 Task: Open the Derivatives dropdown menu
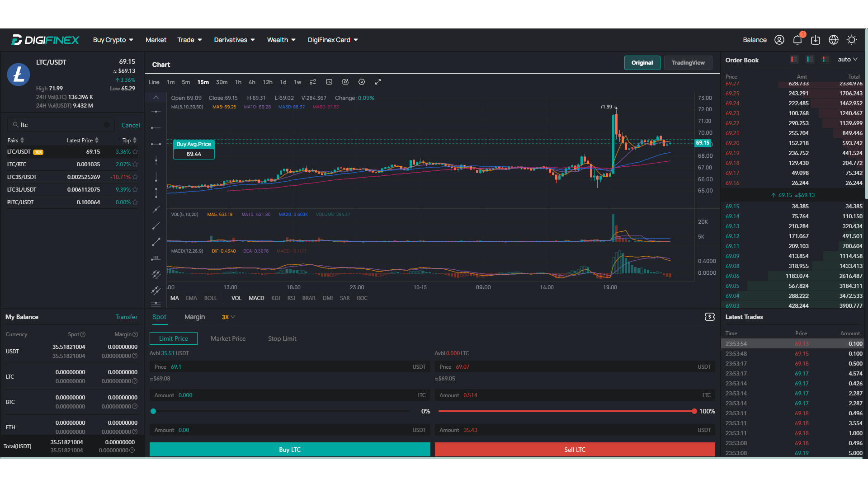[x=234, y=40]
